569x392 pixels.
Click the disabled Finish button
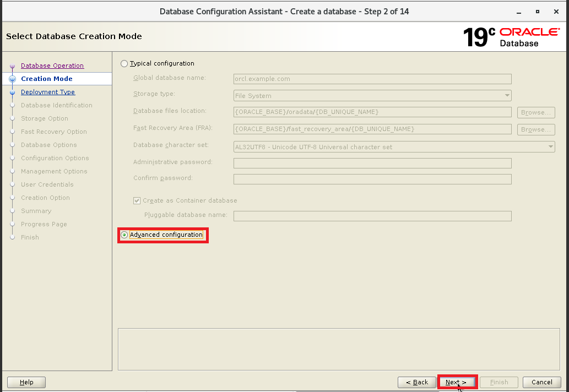click(499, 382)
